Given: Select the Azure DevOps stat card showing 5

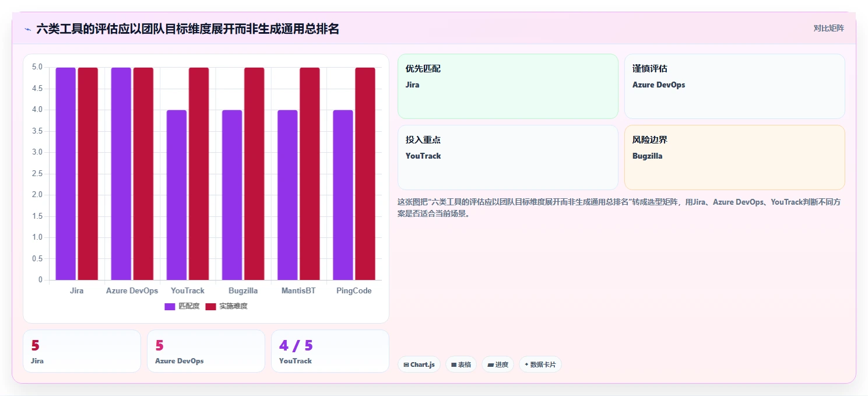Looking at the screenshot, I should (206, 351).
